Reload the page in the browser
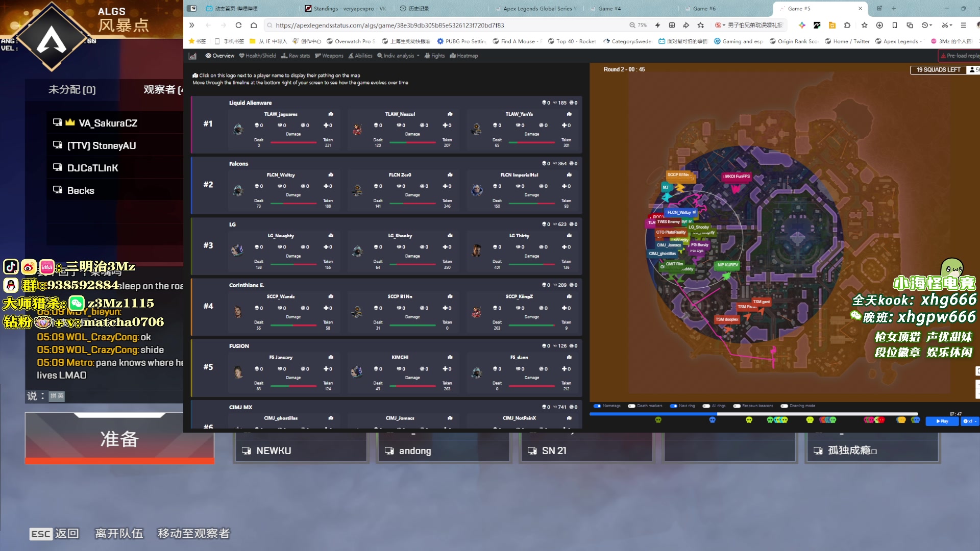The image size is (980, 551). [238, 25]
